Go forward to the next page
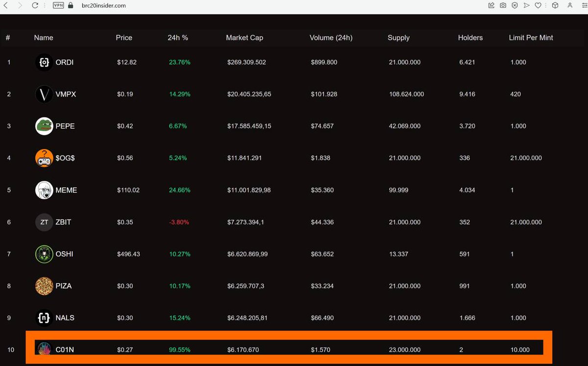 20,5
